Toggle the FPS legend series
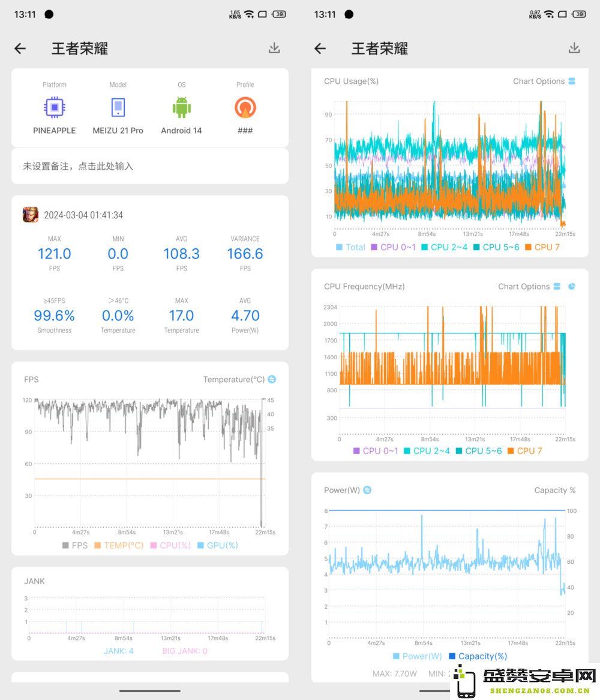600x700 pixels. tap(75, 545)
